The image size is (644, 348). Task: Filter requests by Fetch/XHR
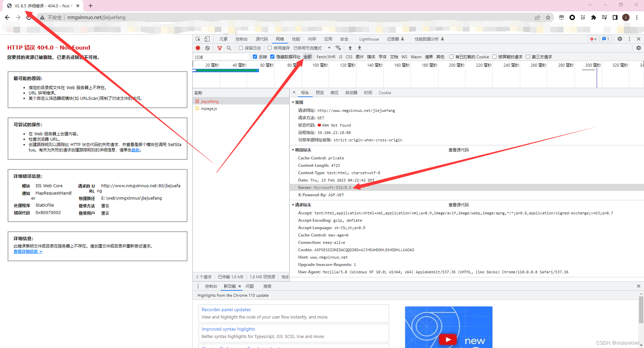[326, 57]
